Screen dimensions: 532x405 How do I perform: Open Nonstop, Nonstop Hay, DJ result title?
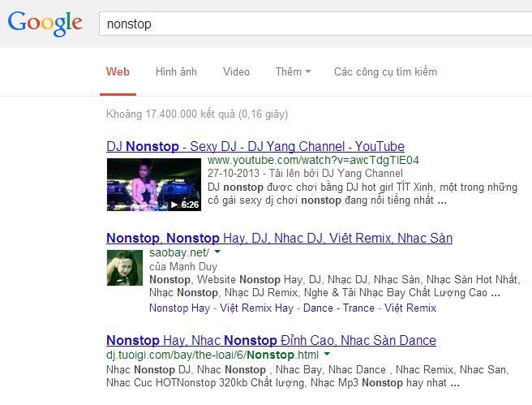(x=279, y=238)
